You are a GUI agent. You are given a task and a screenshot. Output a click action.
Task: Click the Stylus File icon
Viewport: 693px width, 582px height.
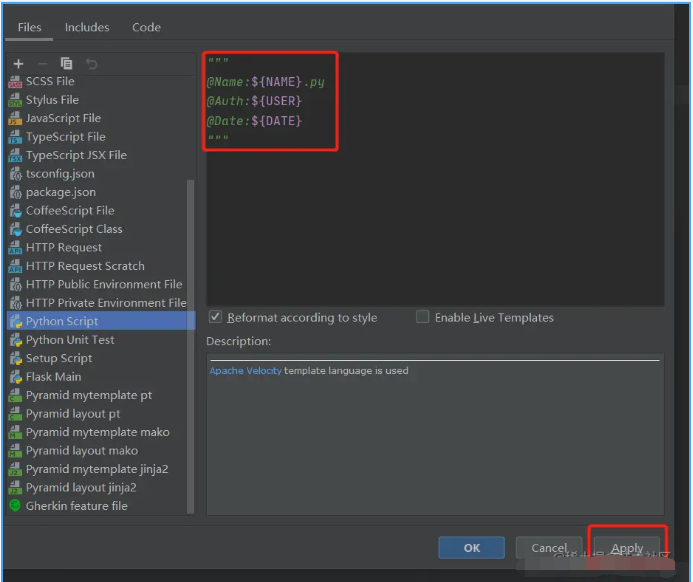click(15, 100)
